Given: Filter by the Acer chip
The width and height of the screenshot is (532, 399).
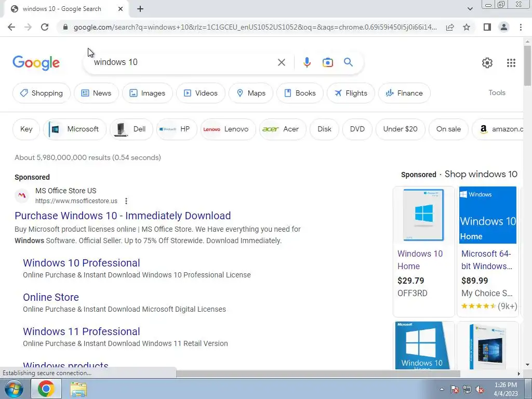Looking at the screenshot, I should coord(283,129).
